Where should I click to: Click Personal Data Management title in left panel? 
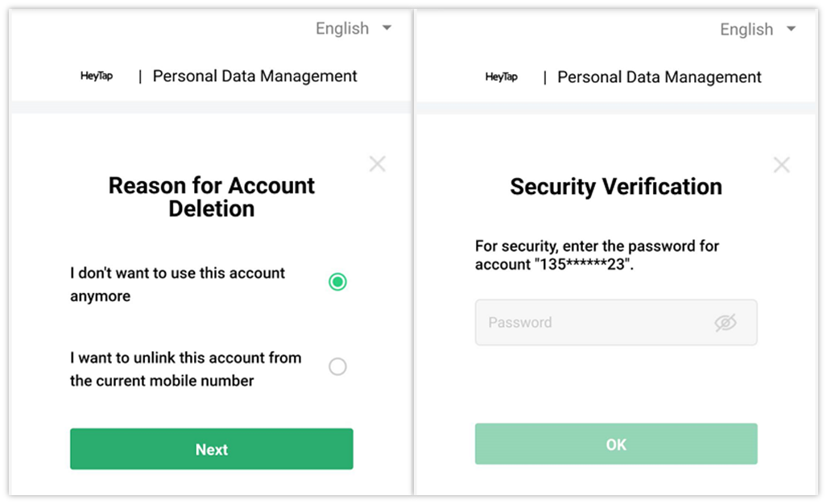[x=254, y=76]
